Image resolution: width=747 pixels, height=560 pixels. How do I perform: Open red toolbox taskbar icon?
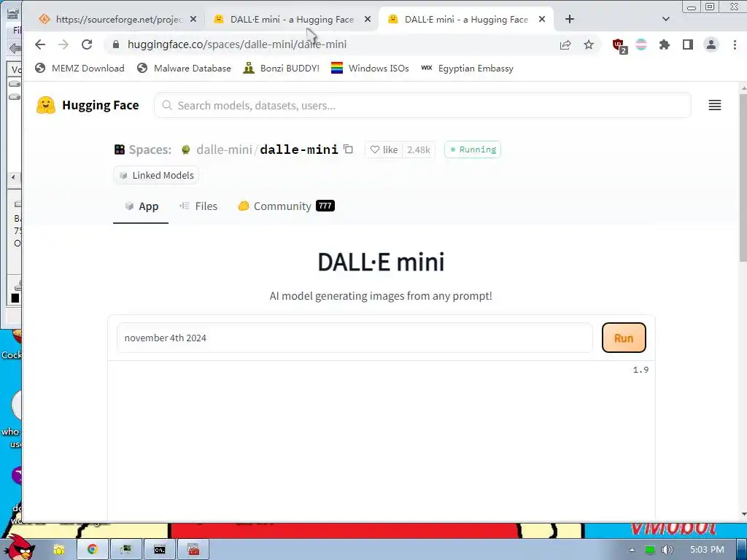click(x=193, y=550)
